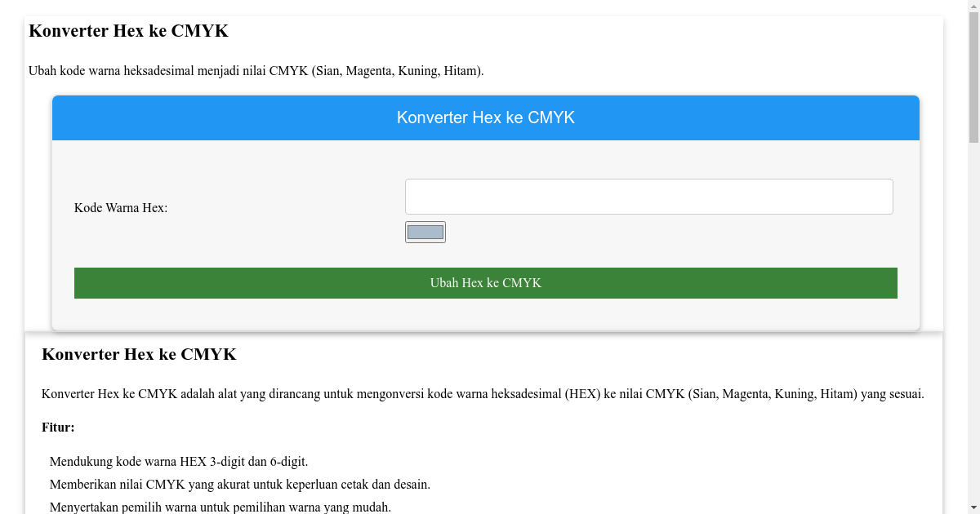Click the line about 3-digit HEX support
Image resolution: width=980 pixels, height=514 pixels.
[180, 461]
